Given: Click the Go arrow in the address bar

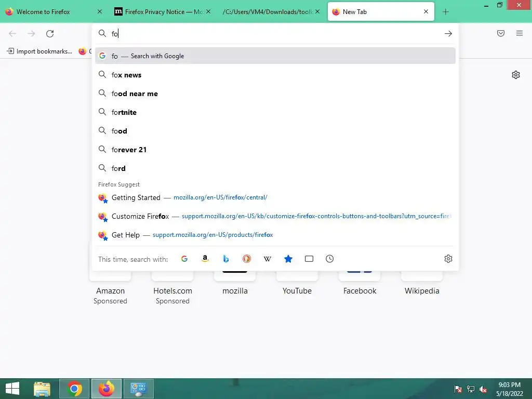Looking at the screenshot, I should tap(448, 34).
